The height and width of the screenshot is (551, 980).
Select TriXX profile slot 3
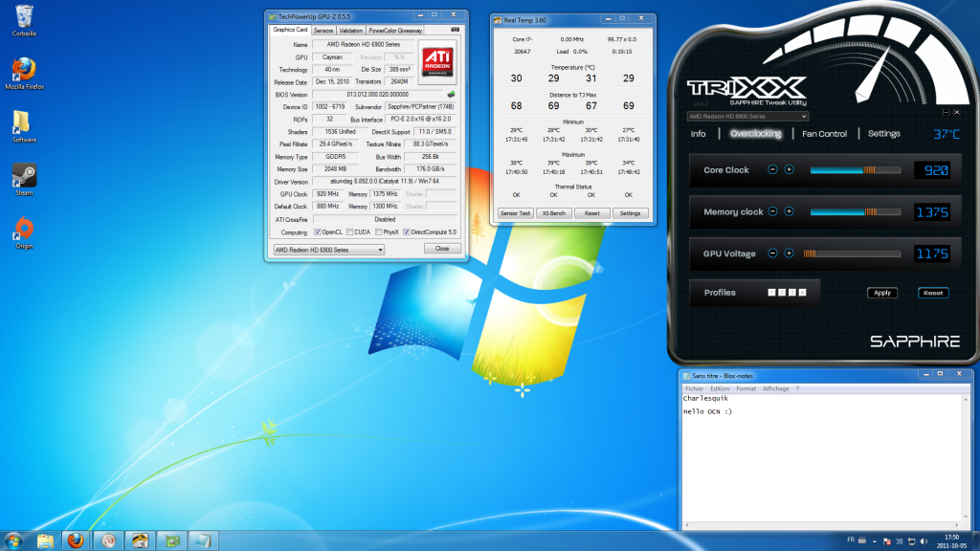[x=791, y=293]
